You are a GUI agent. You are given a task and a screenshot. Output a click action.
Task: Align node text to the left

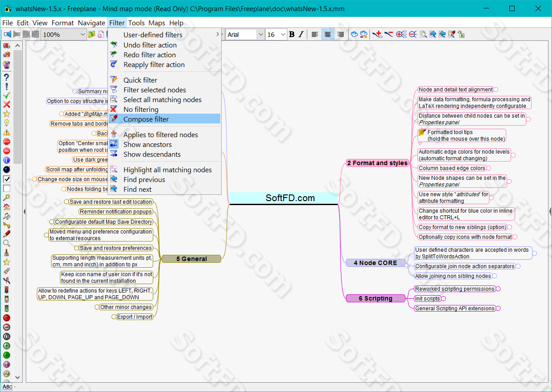tap(314, 34)
